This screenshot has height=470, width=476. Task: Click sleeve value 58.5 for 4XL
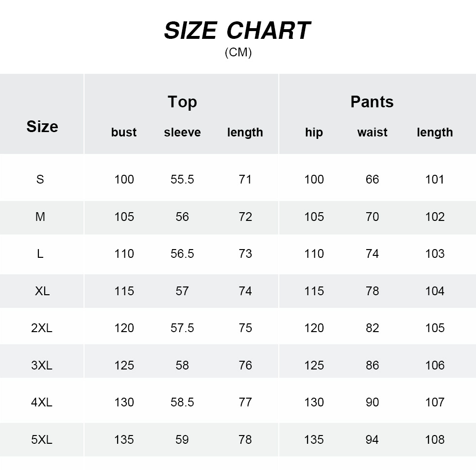tap(182, 403)
